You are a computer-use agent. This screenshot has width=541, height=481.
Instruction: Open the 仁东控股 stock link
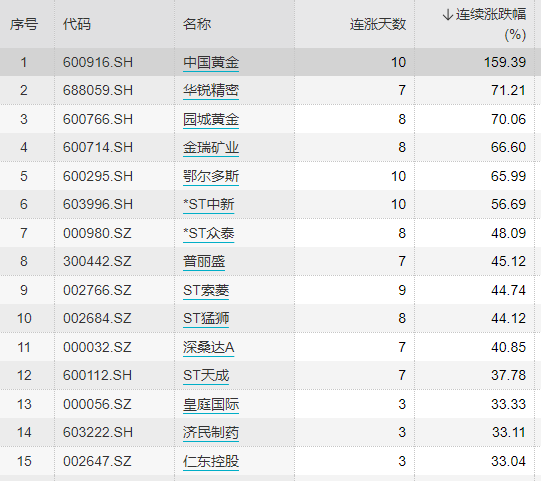(211, 461)
